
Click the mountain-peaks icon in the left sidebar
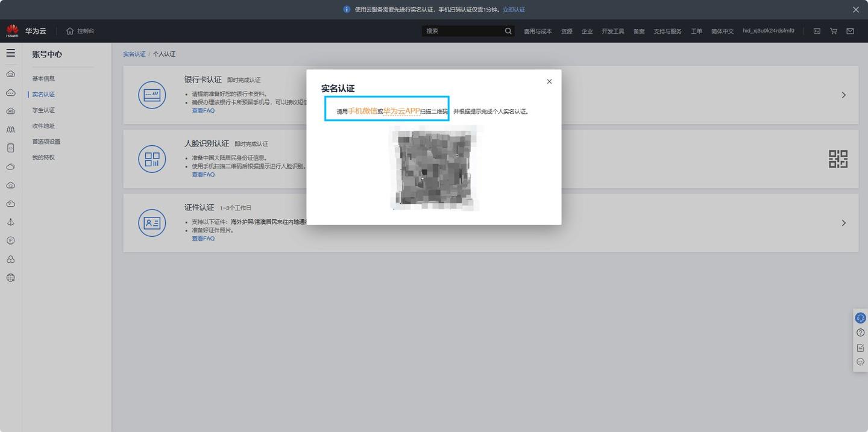coord(10,129)
